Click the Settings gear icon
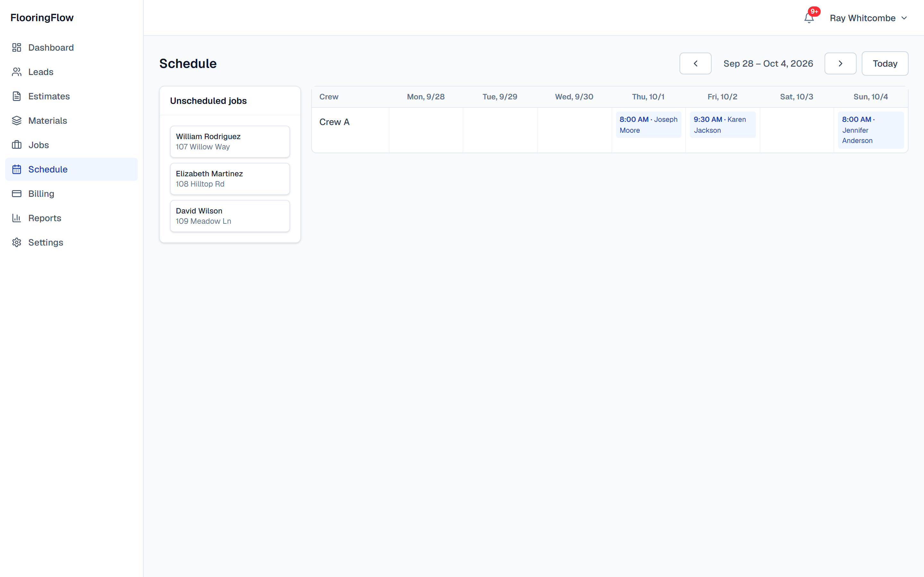924x577 pixels. click(x=16, y=242)
